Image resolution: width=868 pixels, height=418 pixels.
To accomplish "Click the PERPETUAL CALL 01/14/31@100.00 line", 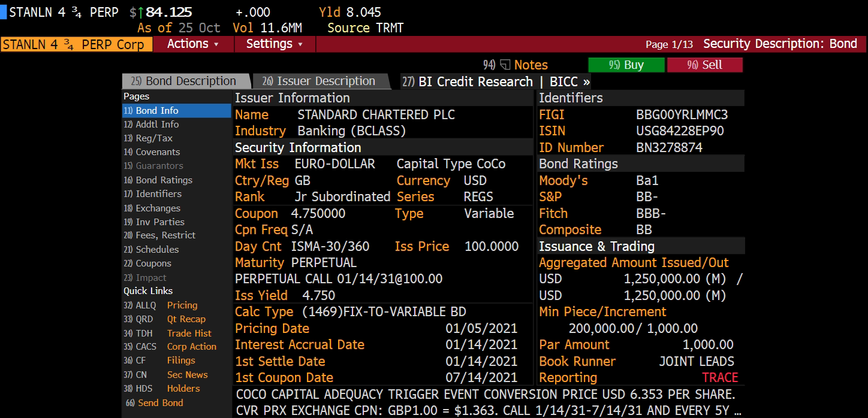I will [339, 278].
